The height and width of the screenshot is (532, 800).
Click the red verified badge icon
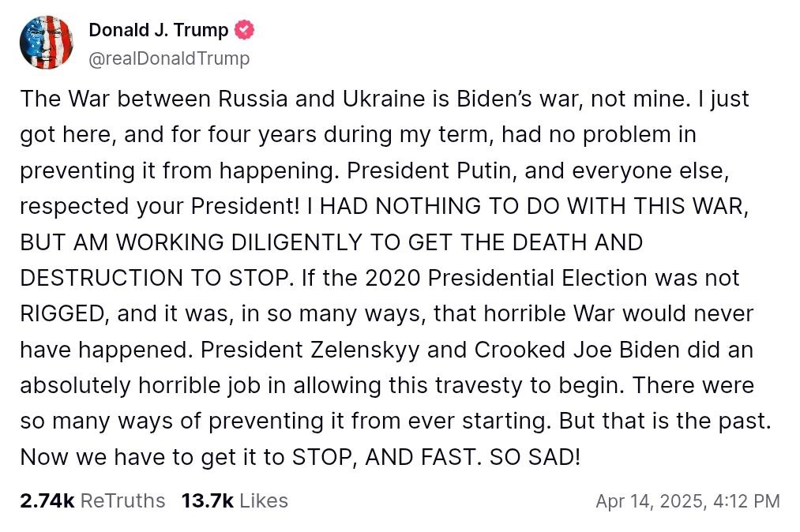(x=245, y=31)
